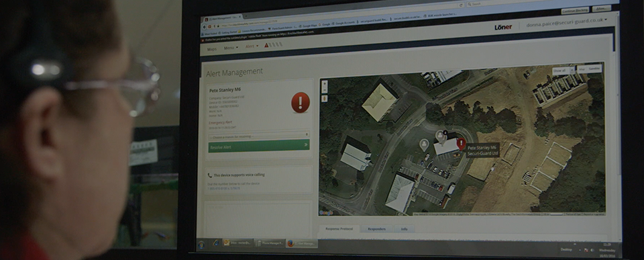Open the Google Accounts bookmark
This screenshot has width=644, height=260.
pyautogui.click(x=343, y=23)
